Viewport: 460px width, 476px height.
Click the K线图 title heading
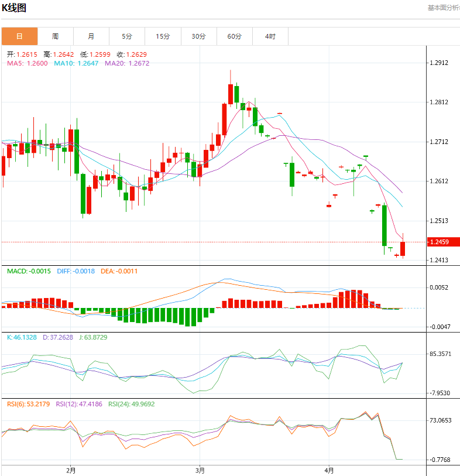click(x=15, y=8)
